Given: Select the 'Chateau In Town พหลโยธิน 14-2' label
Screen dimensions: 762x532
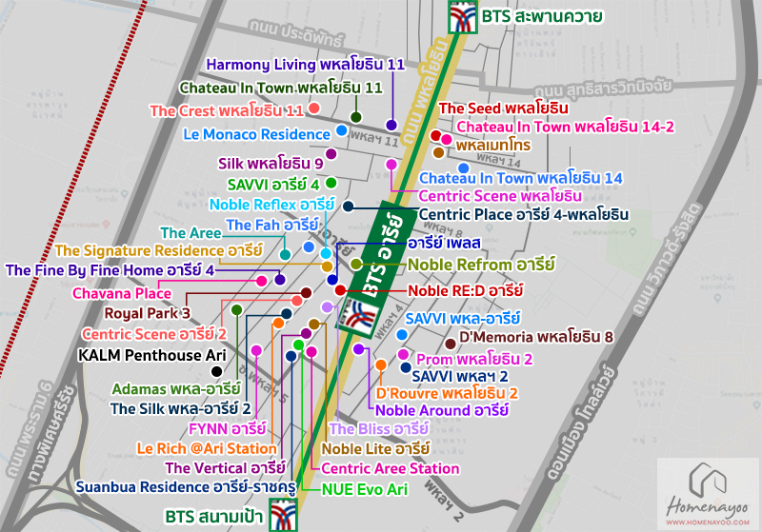Looking at the screenshot, I should click(x=565, y=128).
